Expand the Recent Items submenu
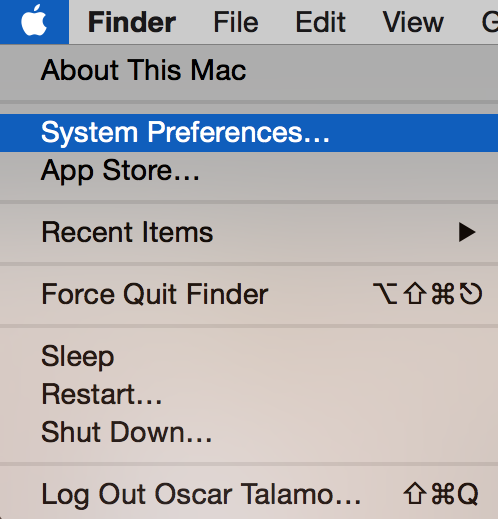Image resolution: width=498 pixels, height=519 pixels. click(x=249, y=232)
